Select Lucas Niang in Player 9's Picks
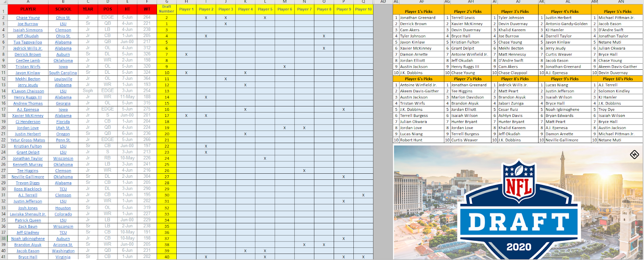 557,85
